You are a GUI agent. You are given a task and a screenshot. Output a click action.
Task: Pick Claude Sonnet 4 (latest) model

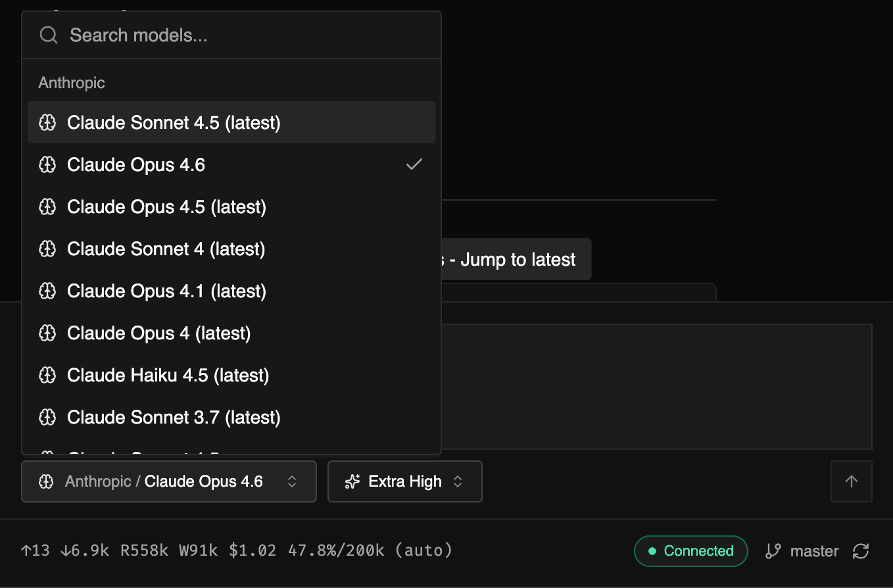[x=166, y=249]
